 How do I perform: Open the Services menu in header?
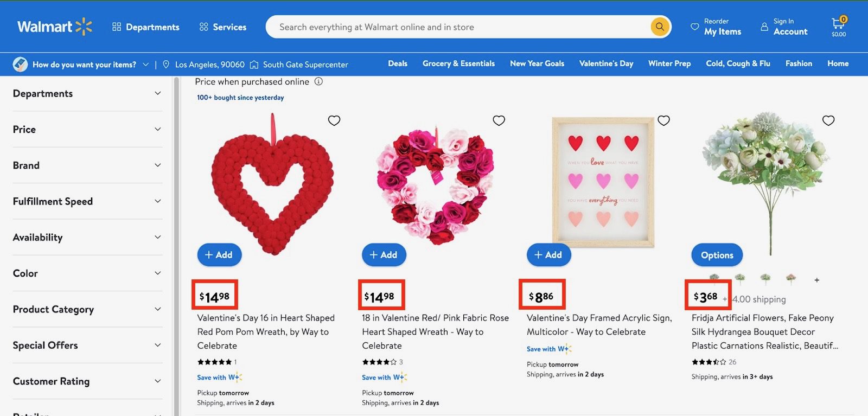point(222,27)
